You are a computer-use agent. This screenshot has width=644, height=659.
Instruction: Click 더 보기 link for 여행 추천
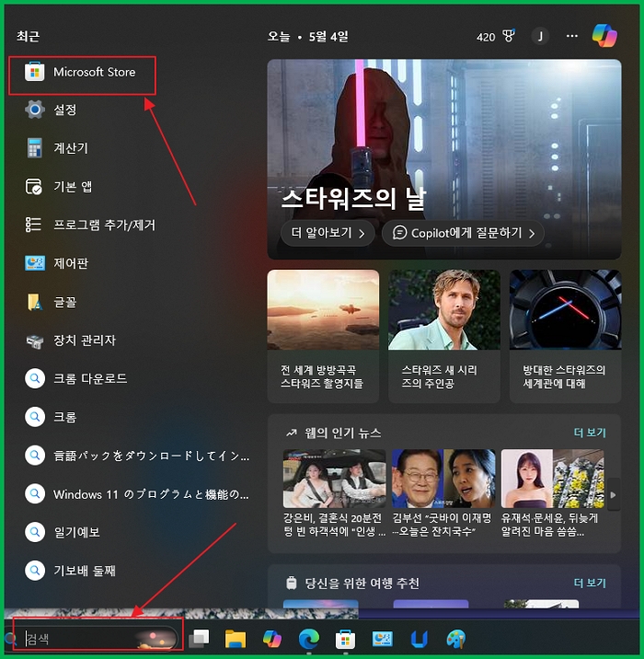coord(590,583)
